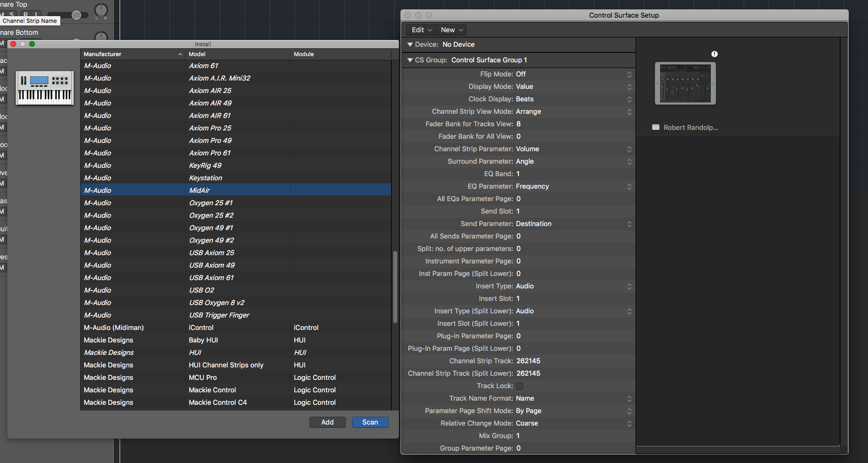Image resolution: width=868 pixels, height=463 pixels.
Task: Click the Flip Mode stepper arrows
Action: (x=629, y=74)
